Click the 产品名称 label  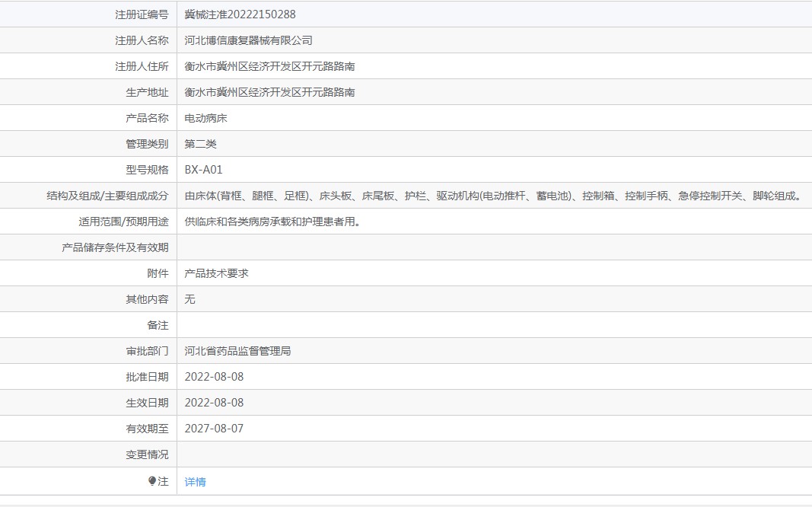click(x=147, y=118)
